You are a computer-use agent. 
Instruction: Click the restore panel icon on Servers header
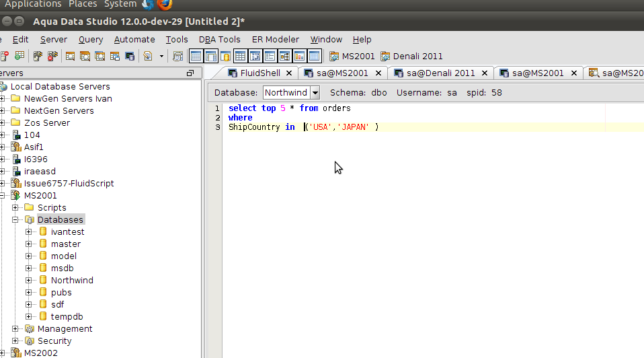tap(190, 73)
